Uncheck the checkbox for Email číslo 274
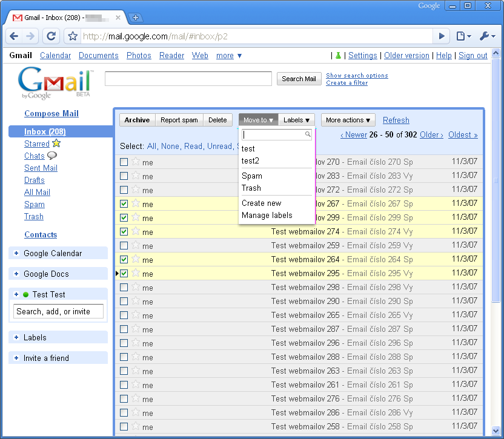Screen dimensions: 504x439 (x=124, y=232)
